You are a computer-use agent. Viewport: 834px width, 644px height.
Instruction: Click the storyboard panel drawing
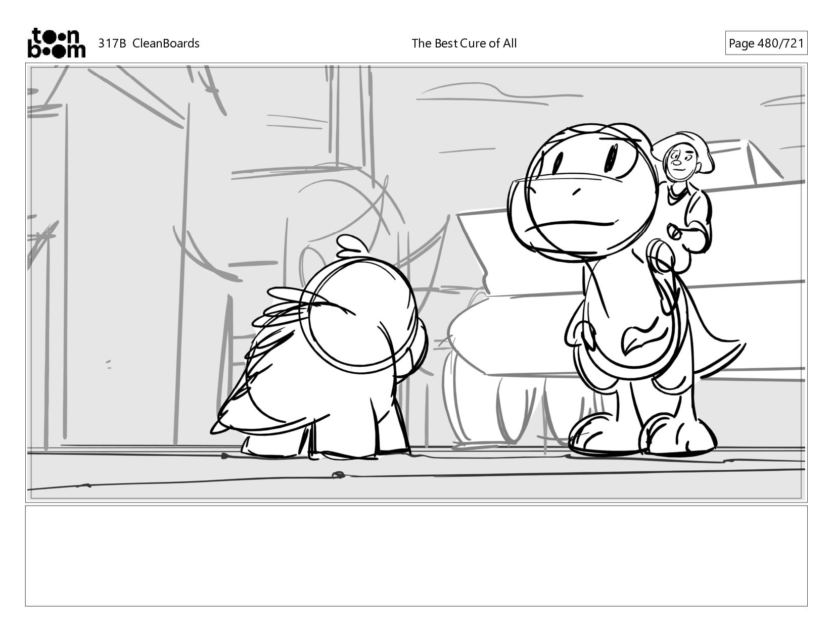tap(416, 282)
